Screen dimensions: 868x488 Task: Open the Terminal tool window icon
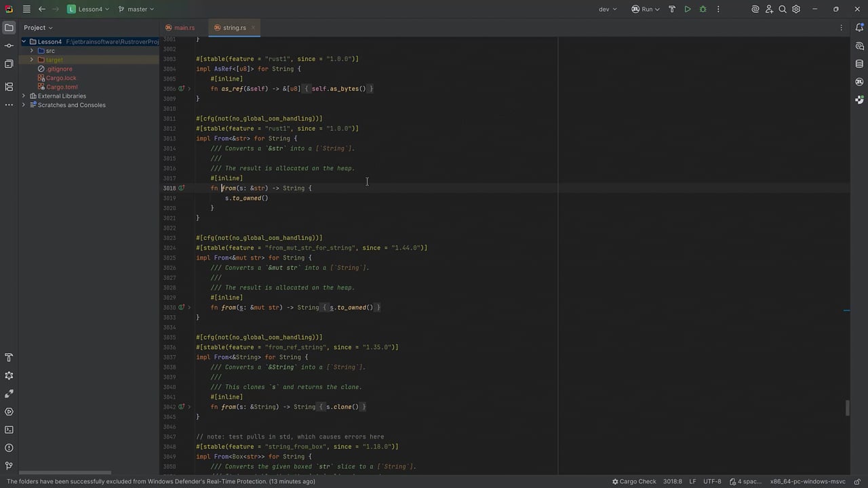9,430
